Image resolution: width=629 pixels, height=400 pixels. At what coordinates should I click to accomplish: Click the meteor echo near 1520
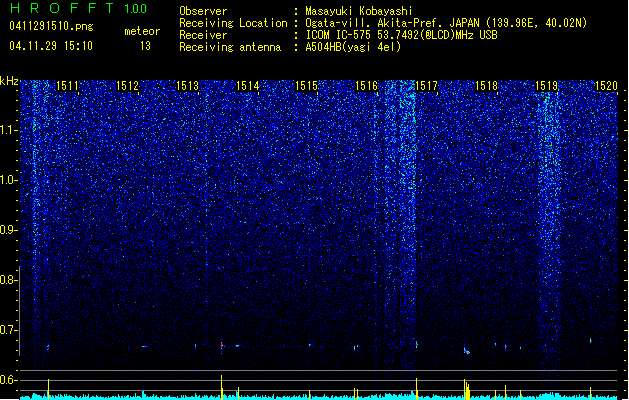point(590,341)
